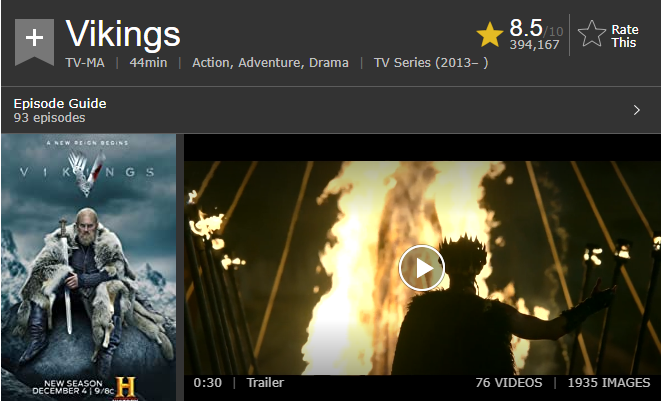Viewport: 661px width, 401px height.
Task: Click the Vikings title heading
Action: 123,34
